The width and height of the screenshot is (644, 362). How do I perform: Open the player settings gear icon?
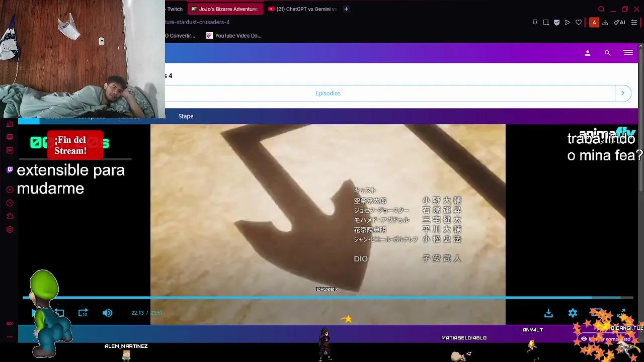[573, 313]
